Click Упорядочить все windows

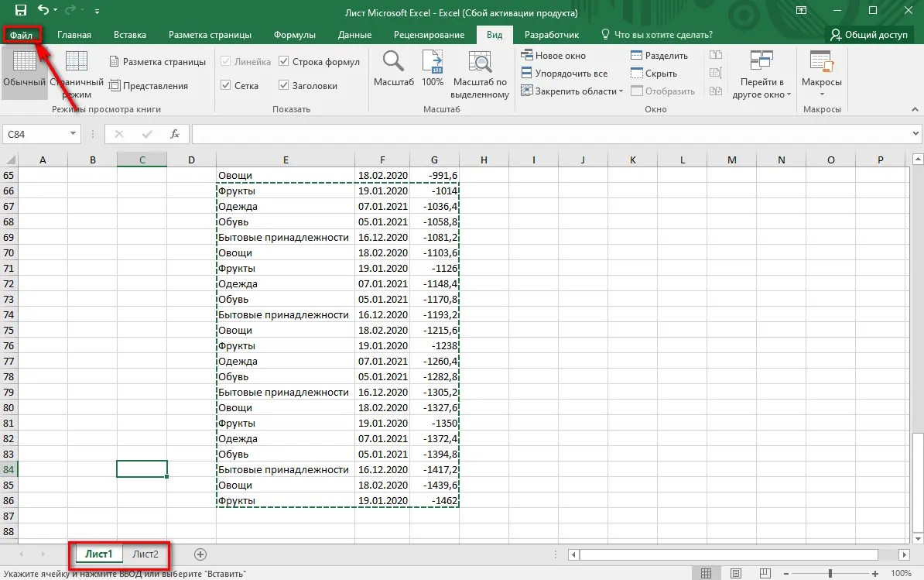[x=564, y=73]
